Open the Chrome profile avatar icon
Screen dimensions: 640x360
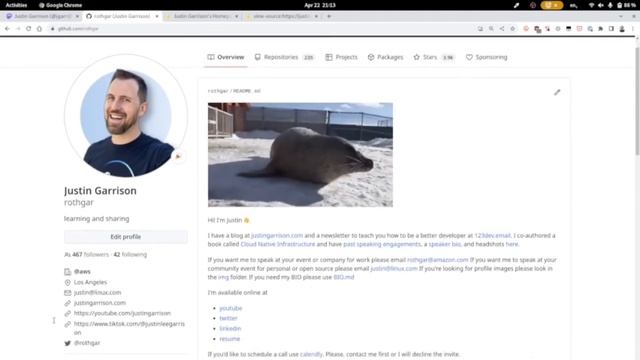point(622,29)
